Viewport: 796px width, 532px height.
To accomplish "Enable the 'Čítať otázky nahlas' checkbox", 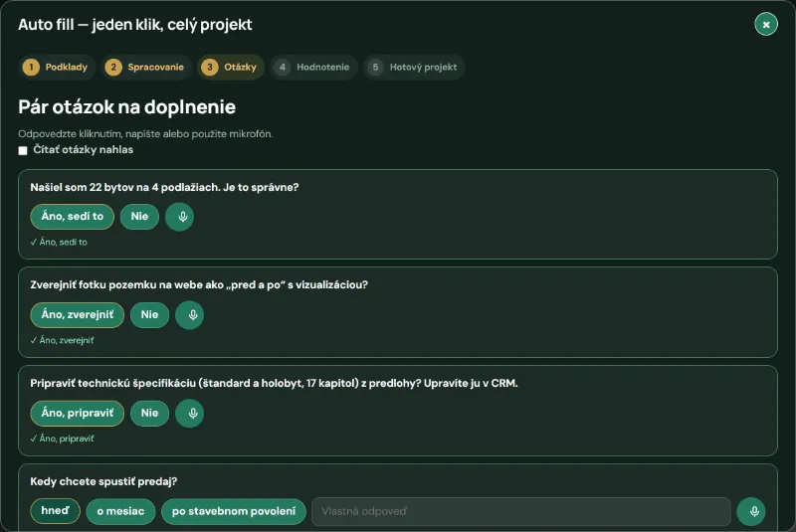I will click(23, 150).
